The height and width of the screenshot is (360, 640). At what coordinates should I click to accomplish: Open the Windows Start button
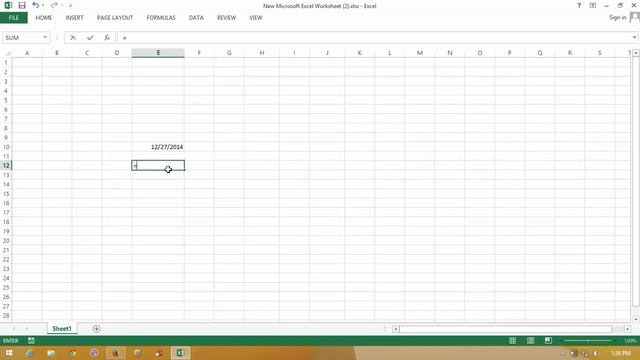click(9, 353)
